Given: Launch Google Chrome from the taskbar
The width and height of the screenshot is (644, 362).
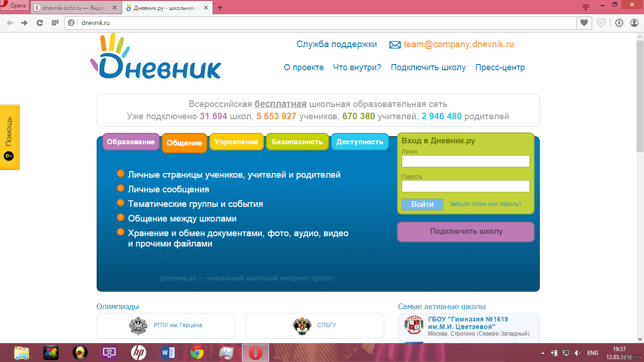Looking at the screenshot, I should (x=197, y=353).
